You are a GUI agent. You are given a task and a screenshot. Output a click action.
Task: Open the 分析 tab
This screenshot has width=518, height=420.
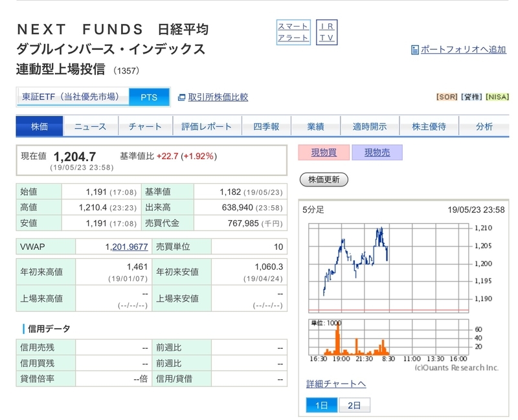(x=484, y=126)
